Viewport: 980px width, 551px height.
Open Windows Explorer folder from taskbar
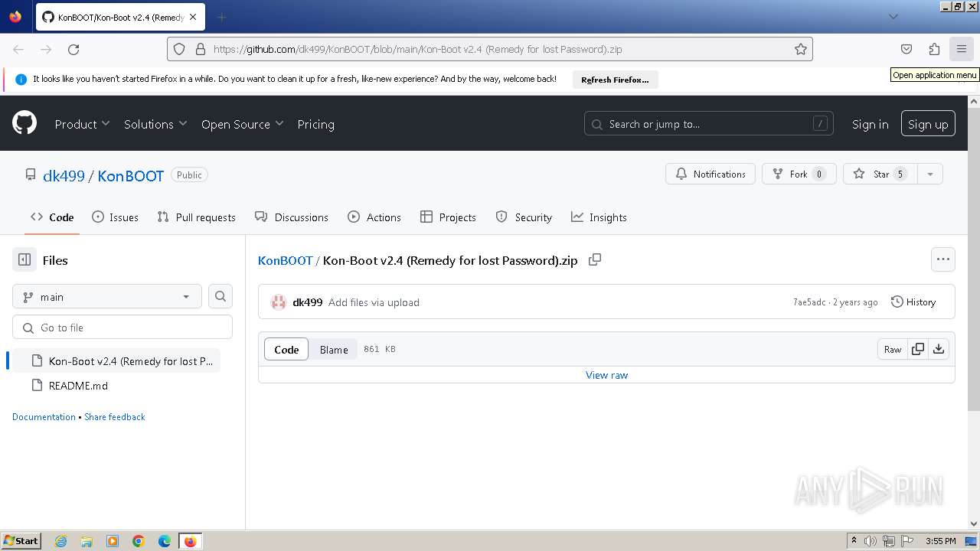(x=87, y=541)
